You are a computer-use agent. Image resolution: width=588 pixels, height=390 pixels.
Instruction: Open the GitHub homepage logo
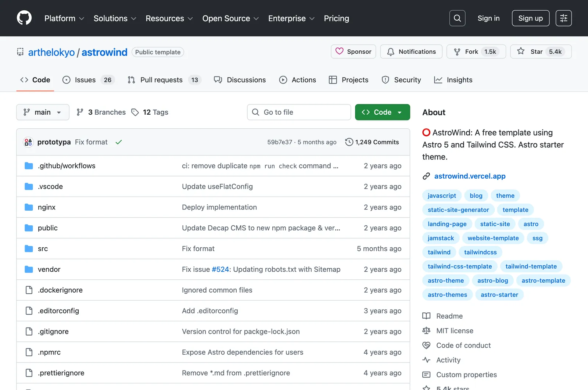pyautogui.click(x=24, y=18)
